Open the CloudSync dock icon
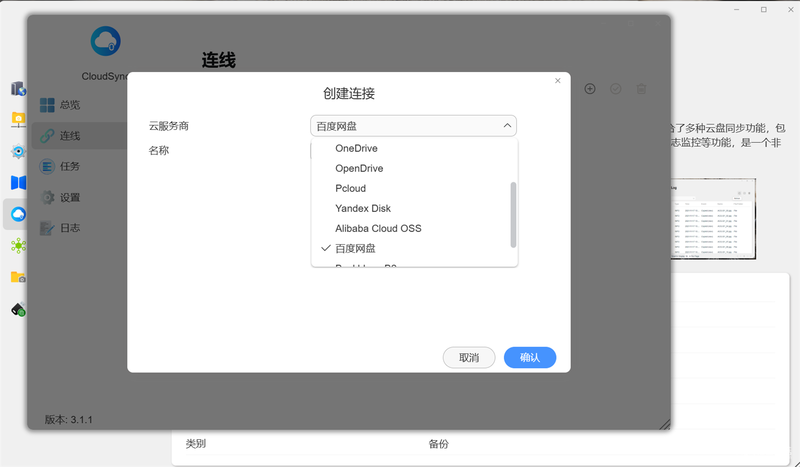This screenshot has height=467, width=800. (x=18, y=214)
